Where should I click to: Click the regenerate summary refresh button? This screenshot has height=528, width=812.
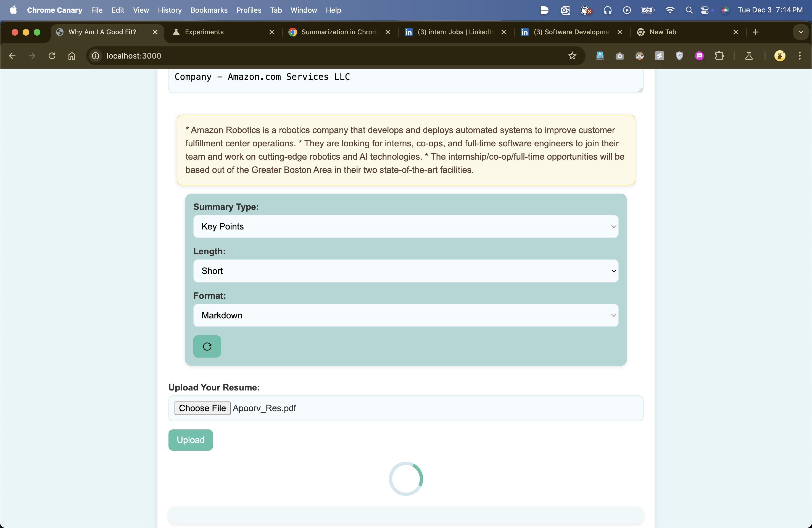pos(207,346)
